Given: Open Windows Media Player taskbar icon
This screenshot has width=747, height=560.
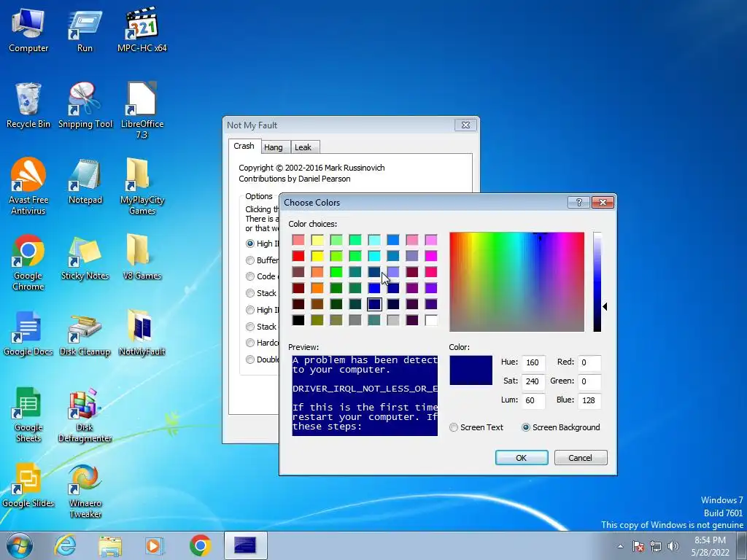Looking at the screenshot, I should coord(155,545).
